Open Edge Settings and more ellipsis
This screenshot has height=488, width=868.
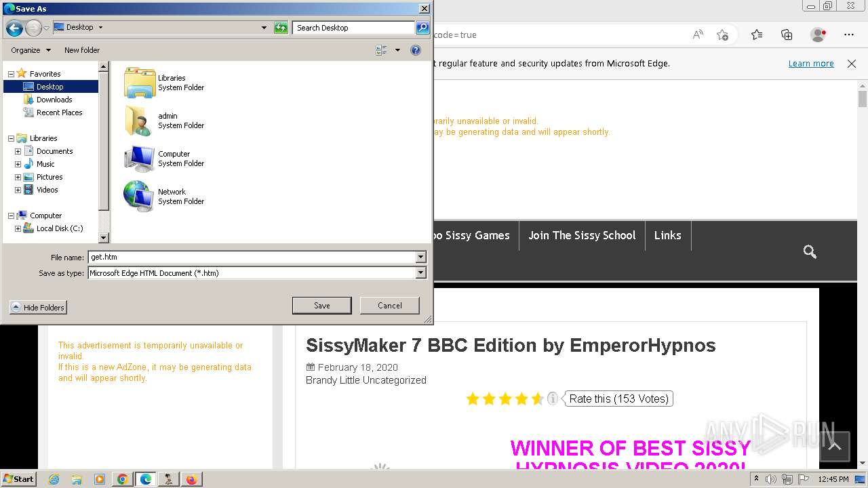coord(849,35)
